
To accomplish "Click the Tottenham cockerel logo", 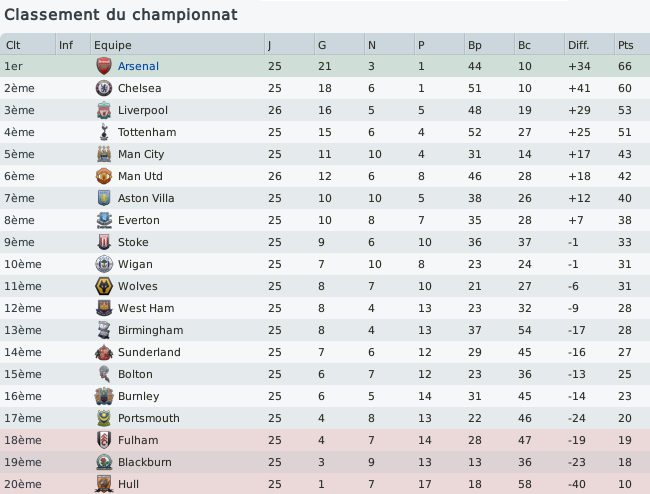I will [104, 132].
